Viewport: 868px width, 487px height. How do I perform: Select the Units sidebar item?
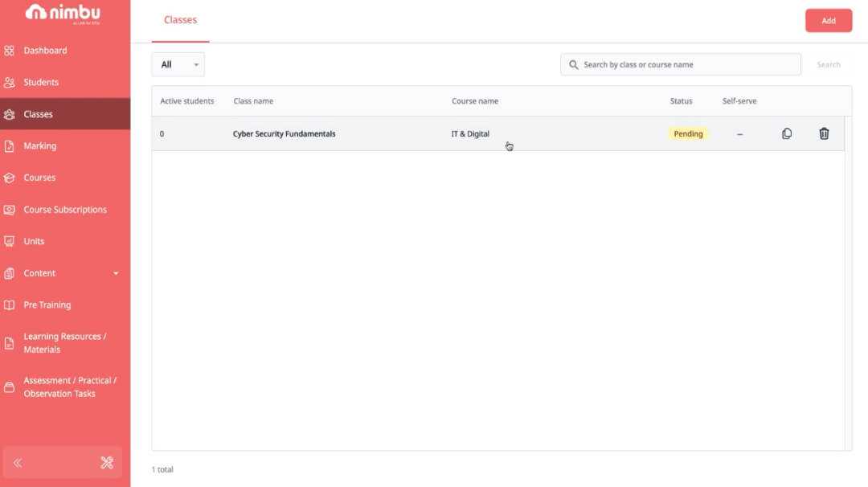pos(35,241)
